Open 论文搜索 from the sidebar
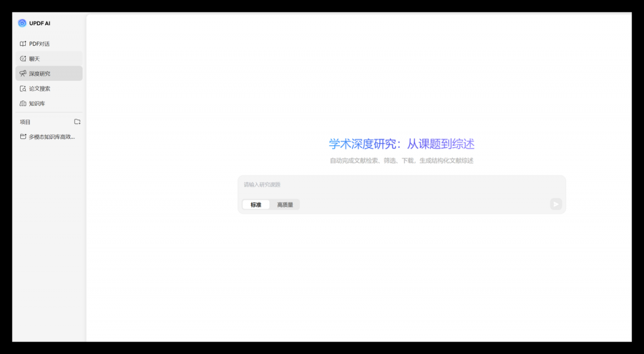Viewport: 644px width, 354px height. [x=40, y=89]
